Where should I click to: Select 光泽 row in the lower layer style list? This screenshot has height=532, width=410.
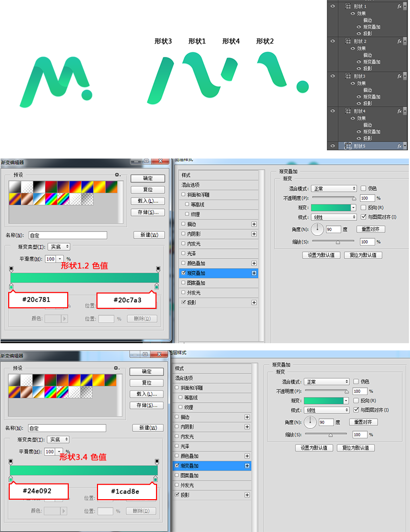(x=212, y=446)
